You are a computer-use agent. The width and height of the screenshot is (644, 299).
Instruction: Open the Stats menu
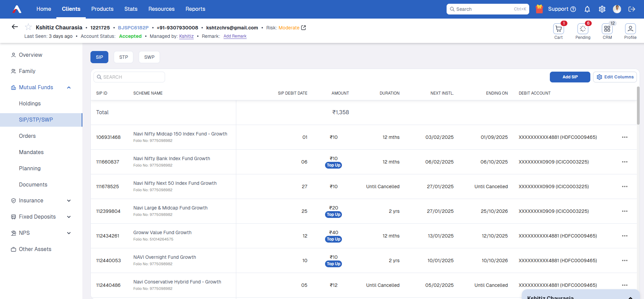[x=131, y=9]
